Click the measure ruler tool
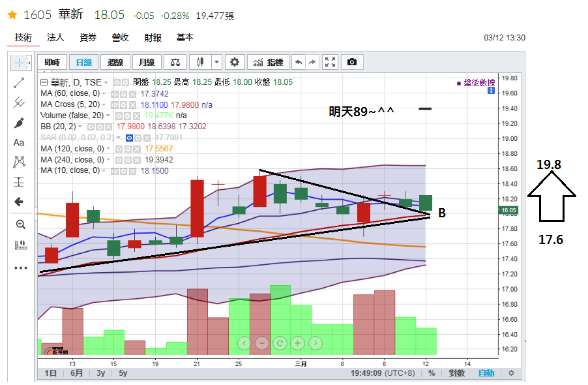The height and width of the screenshot is (385, 588). [21, 245]
